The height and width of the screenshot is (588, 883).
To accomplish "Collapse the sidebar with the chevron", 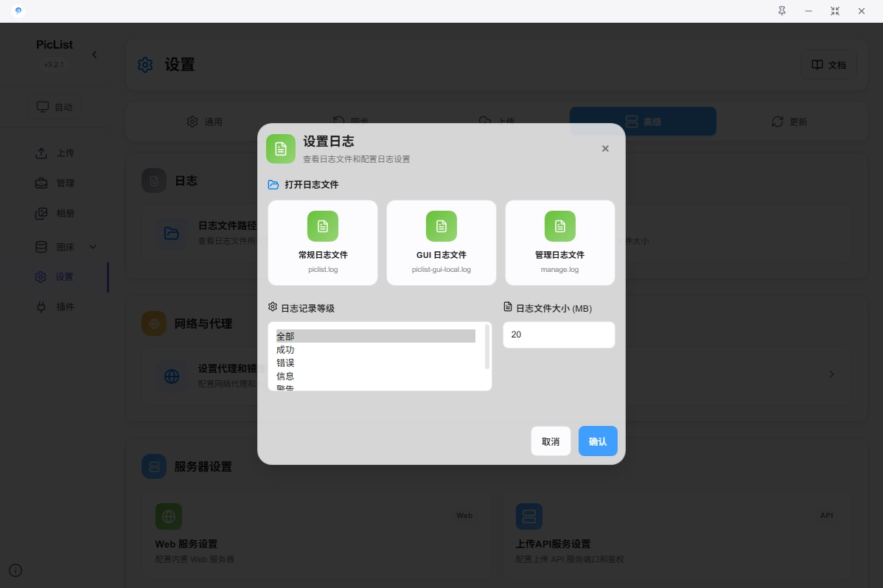I will 94,55.
